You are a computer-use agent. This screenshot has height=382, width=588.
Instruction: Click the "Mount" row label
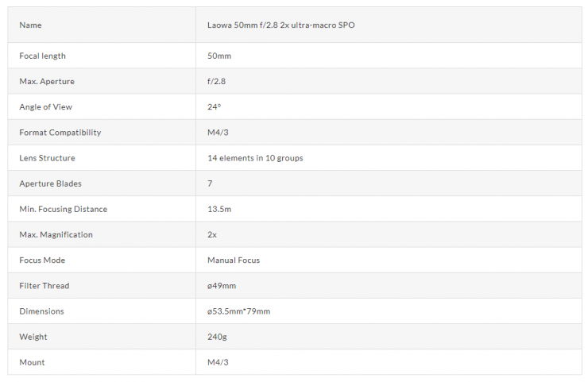click(32, 362)
